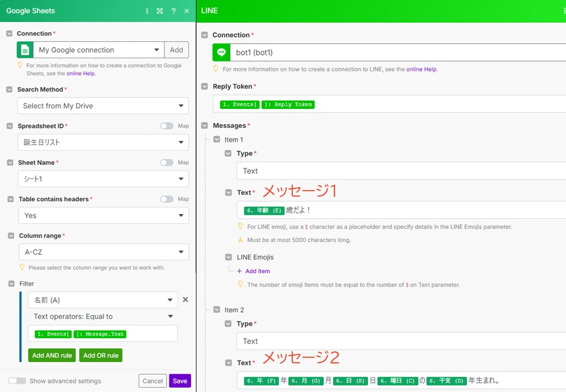Screen dimensions: 566x392
Task: Collapse Item 2 in Messages
Action: pos(217,310)
